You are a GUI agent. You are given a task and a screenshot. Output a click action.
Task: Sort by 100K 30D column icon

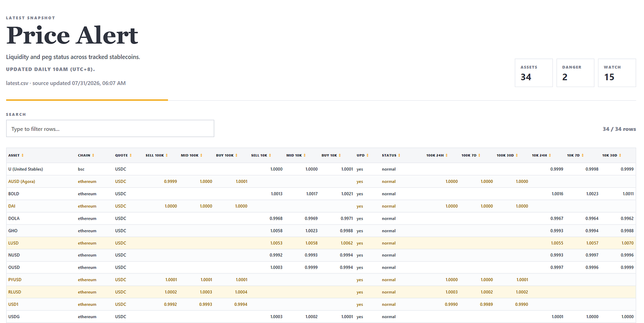pyautogui.click(x=517, y=156)
